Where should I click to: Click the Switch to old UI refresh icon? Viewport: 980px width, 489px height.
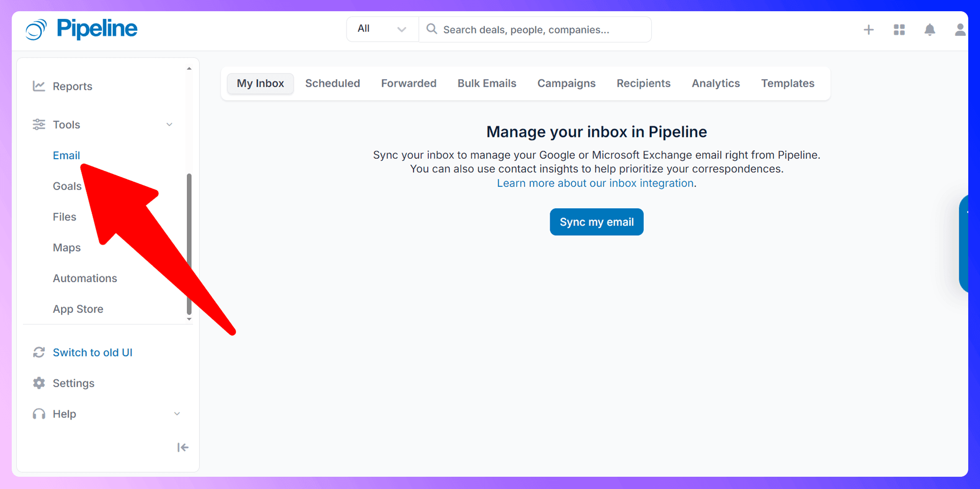pyautogui.click(x=39, y=352)
